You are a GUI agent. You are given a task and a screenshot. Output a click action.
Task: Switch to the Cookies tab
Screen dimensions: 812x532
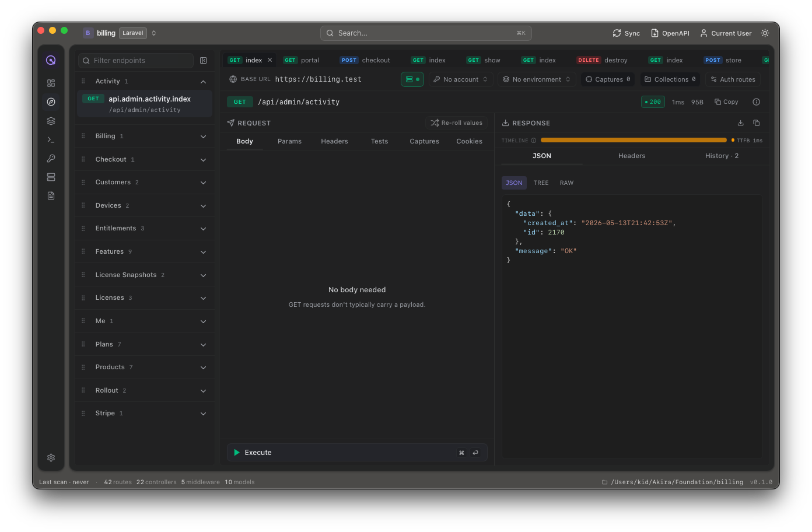click(x=469, y=141)
